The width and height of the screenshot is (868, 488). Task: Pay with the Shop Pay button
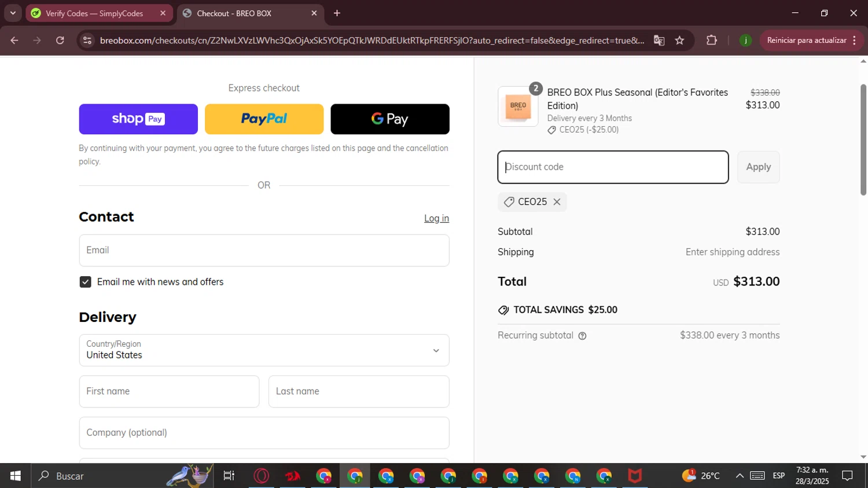[x=138, y=119]
